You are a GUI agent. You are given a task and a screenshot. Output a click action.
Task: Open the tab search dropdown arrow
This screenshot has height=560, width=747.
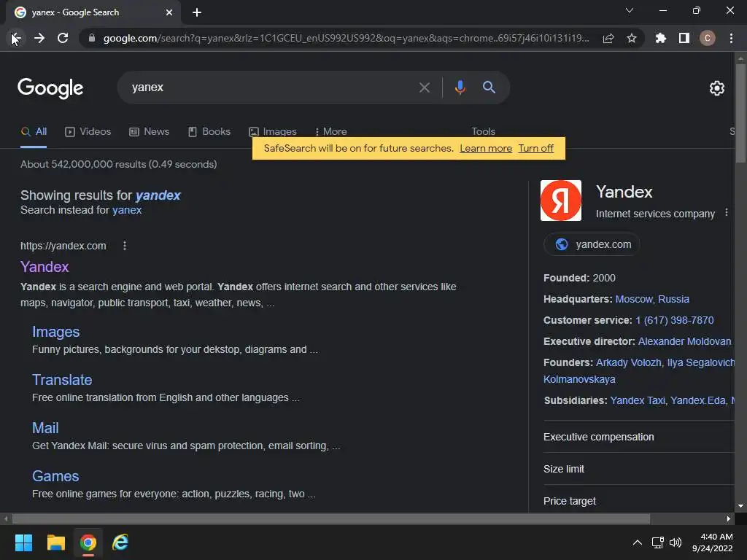coord(630,10)
